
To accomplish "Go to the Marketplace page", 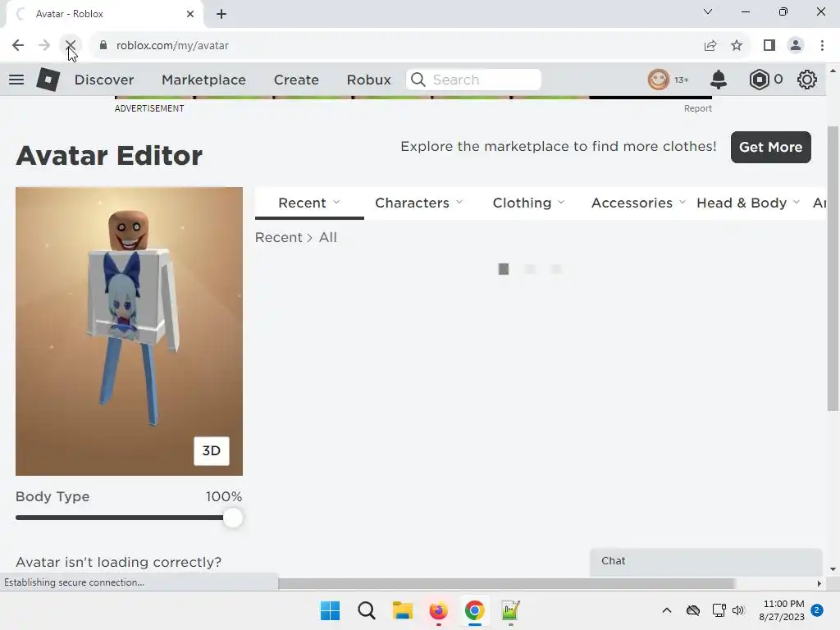I will (x=203, y=80).
